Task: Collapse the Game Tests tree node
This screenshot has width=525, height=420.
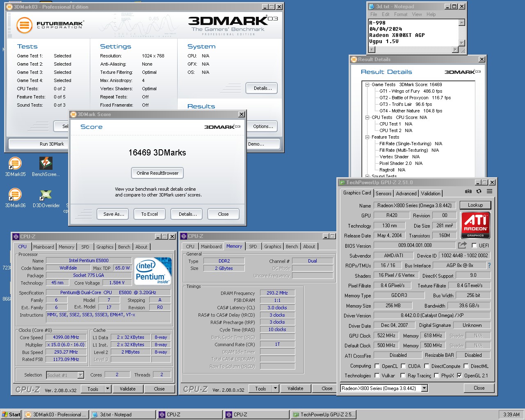Action: pyautogui.click(x=367, y=84)
